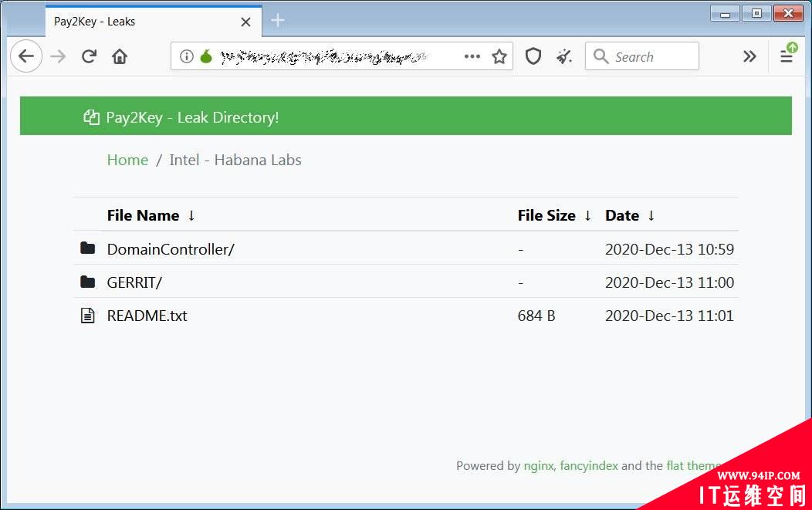The height and width of the screenshot is (510, 812).
Task: Open the flat theme footer link
Action: [x=693, y=465]
